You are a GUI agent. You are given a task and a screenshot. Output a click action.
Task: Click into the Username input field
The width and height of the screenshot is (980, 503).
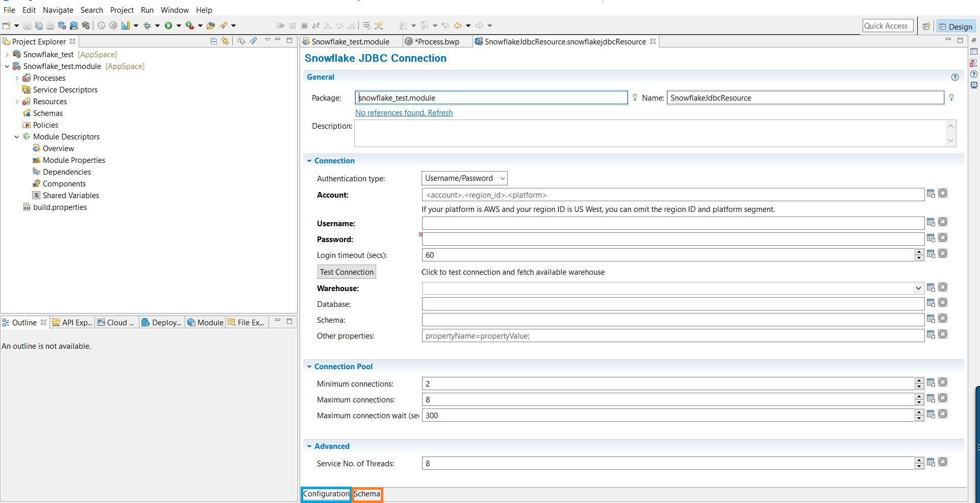672,224
